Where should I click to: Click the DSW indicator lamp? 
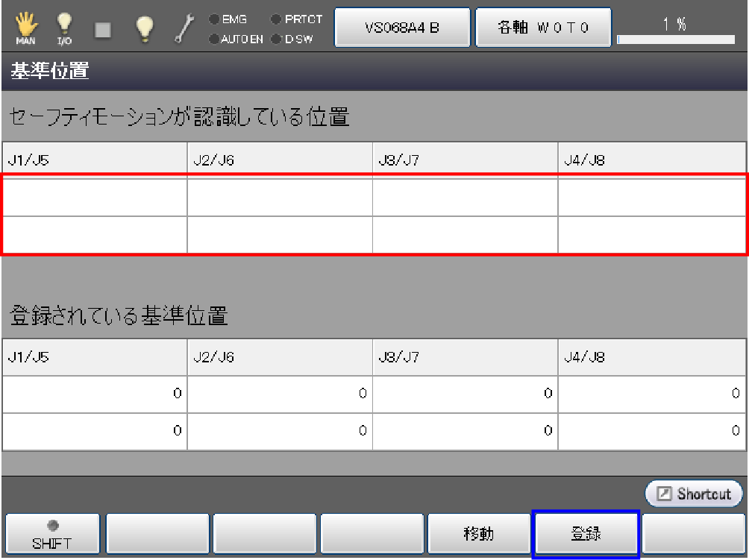(276, 39)
